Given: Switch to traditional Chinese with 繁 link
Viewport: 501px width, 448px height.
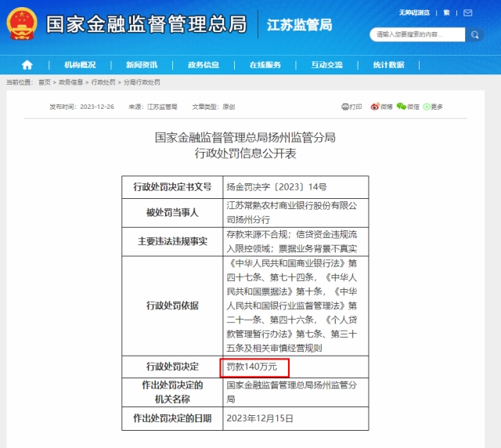Looking at the screenshot, I should [446, 13].
